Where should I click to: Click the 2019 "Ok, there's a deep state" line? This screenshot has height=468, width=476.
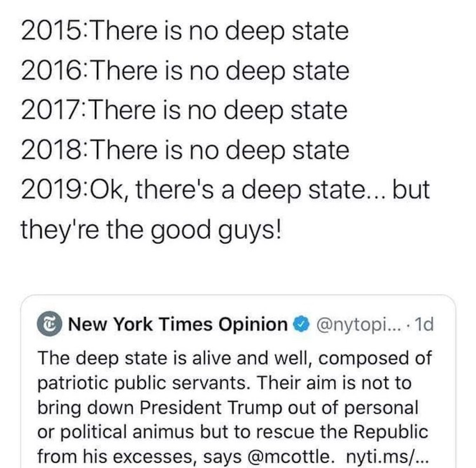225,190
